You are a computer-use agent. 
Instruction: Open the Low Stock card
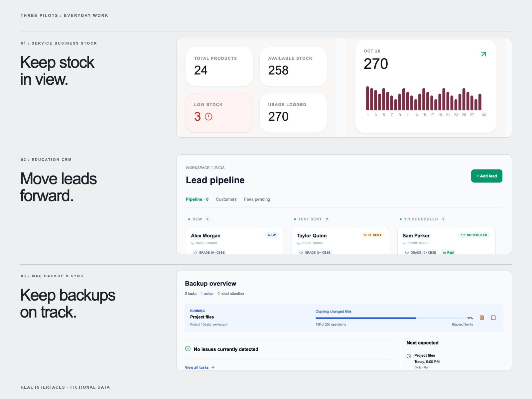(x=219, y=113)
